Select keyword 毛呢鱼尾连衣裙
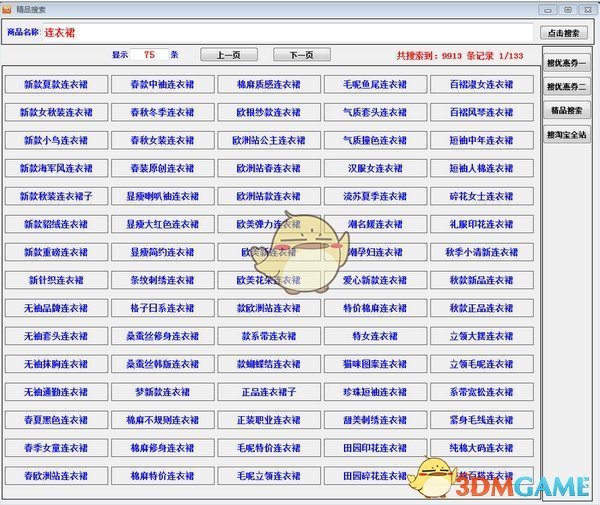Viewport: 600px width, 505px height. pyautogui.click(x=375, y=84)
